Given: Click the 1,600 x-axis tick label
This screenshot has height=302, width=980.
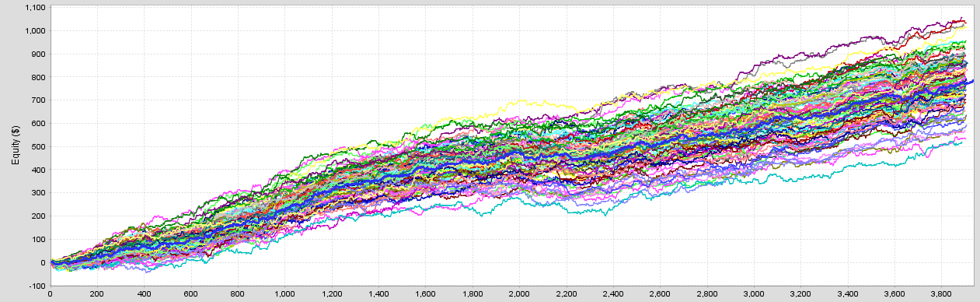Looking at the screenshot, I should tap(425, 295).
